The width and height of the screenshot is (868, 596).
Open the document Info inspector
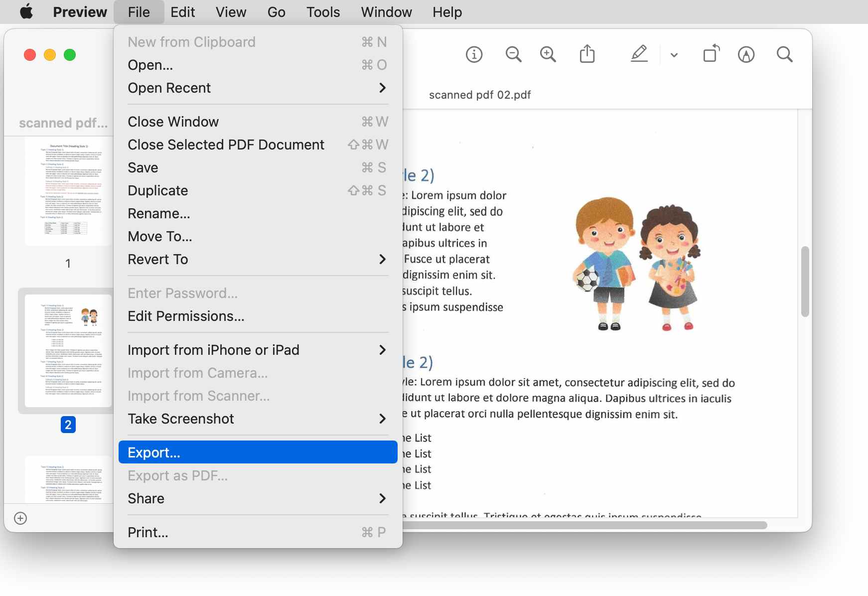point(474,54)
